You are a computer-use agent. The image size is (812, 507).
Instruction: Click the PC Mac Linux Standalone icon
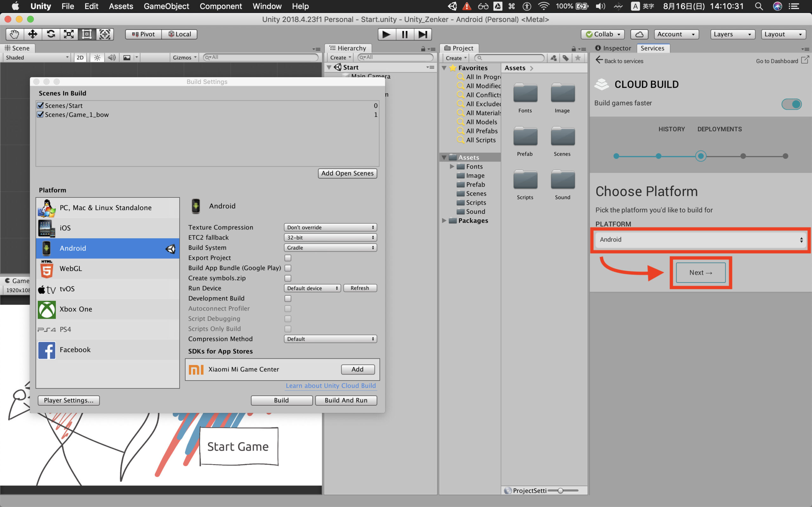coord(47,207)
